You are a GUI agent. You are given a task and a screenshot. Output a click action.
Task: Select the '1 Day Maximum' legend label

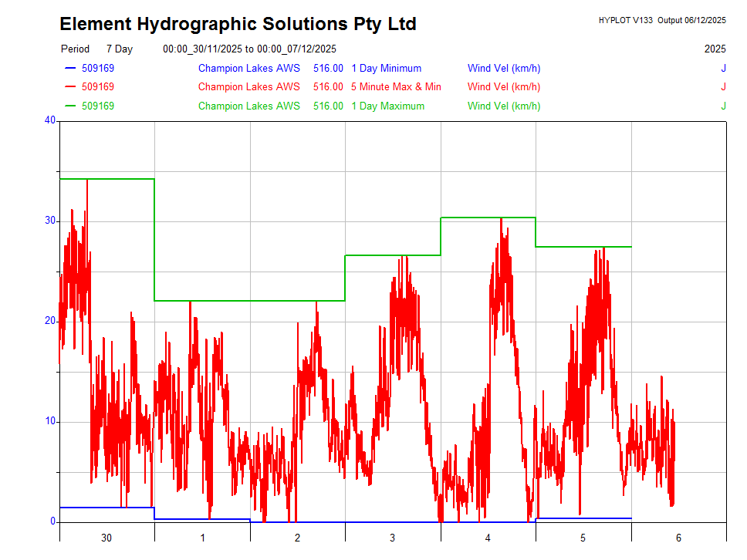[387, 106]
